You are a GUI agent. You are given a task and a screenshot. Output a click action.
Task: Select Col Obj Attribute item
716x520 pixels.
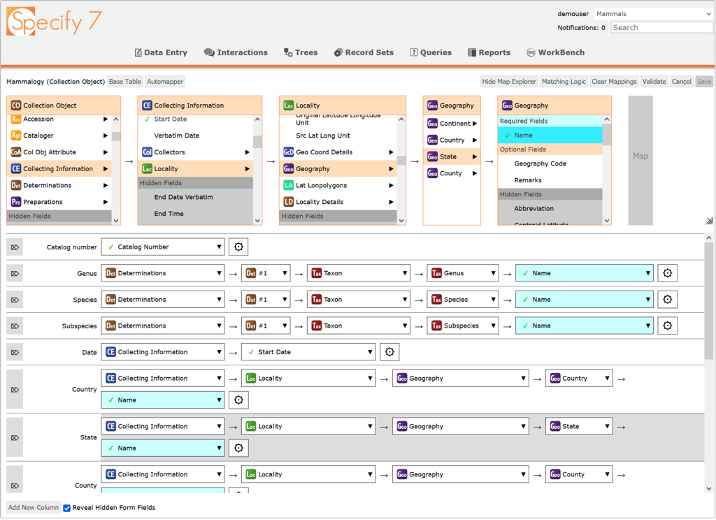[59, 152]
